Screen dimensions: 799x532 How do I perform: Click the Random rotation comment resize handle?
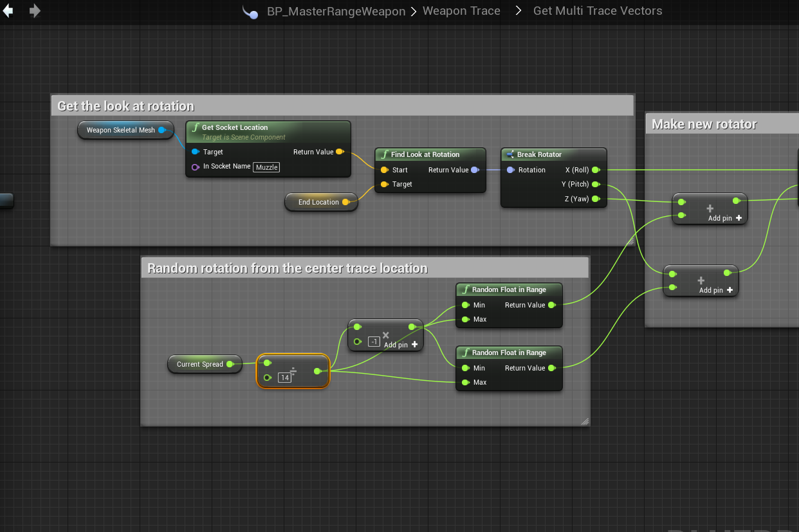click(x=585, y=421)
